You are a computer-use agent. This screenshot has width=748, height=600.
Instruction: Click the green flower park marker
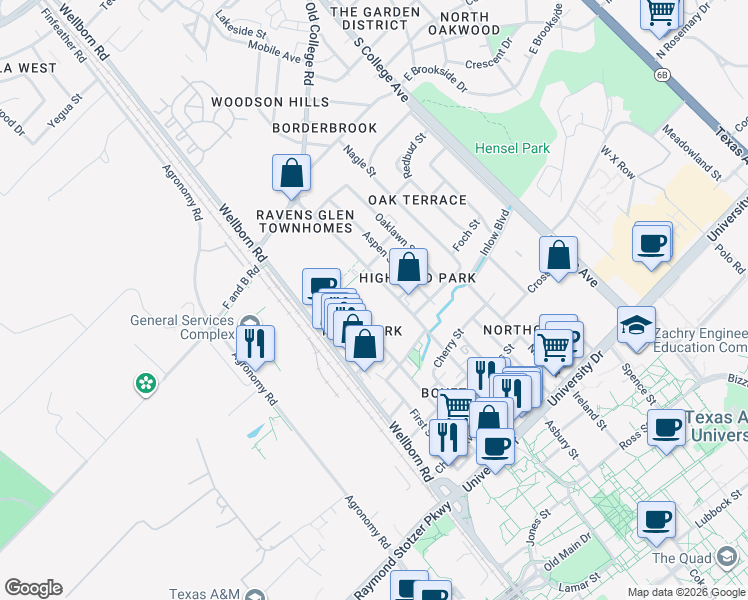tap(146, 383)
